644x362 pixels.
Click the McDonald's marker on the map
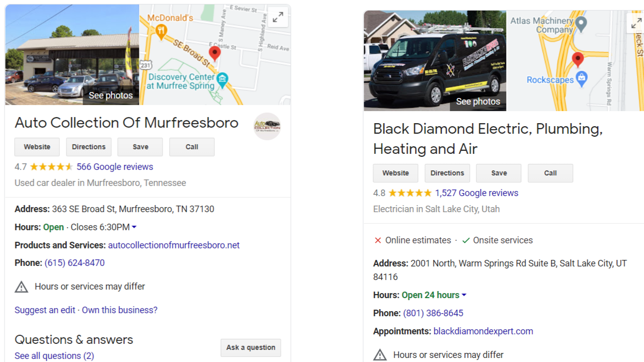[x=161, y=32]
